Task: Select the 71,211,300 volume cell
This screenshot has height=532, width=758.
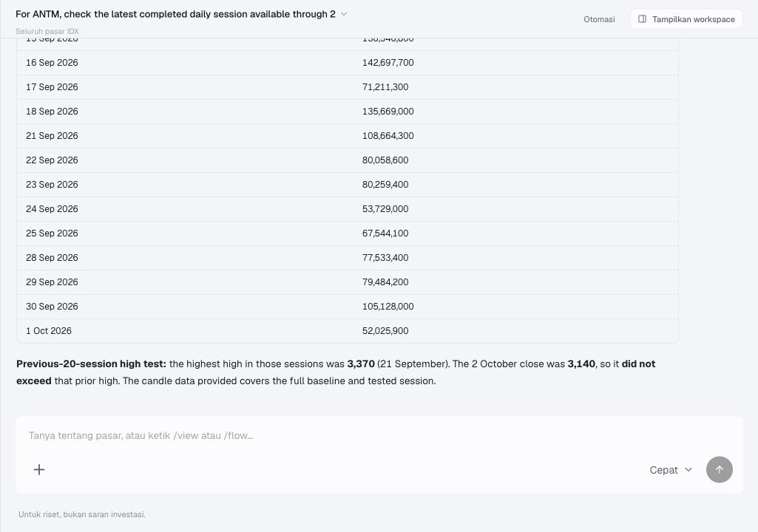Action: [385, 87]
